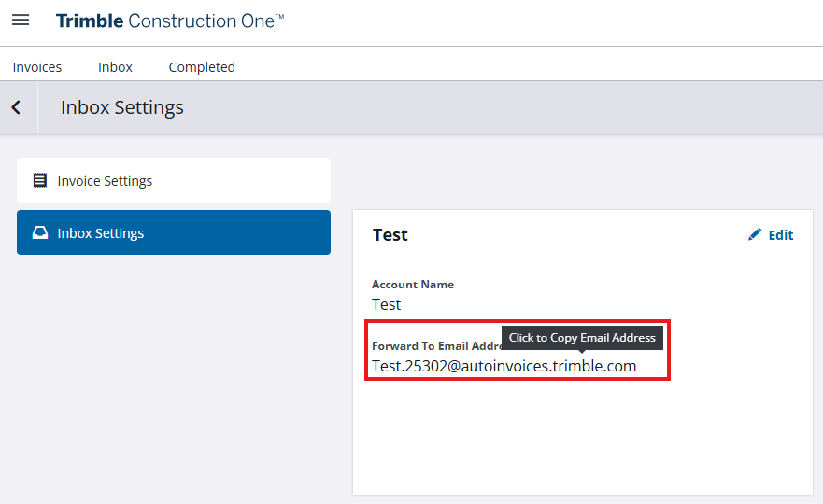The image size is (823, 504).
Task: Switch to the Inbox tab
Action: 115,67
